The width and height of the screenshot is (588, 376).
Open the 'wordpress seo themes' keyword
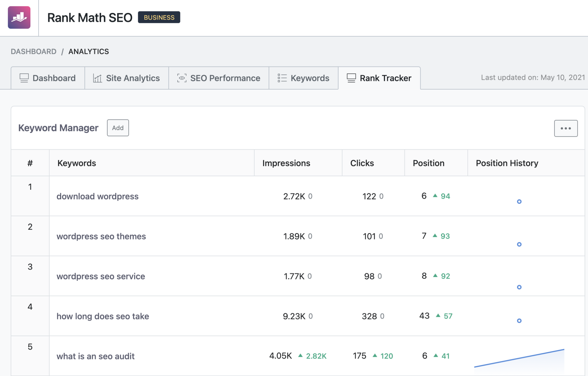pos(101,236)
